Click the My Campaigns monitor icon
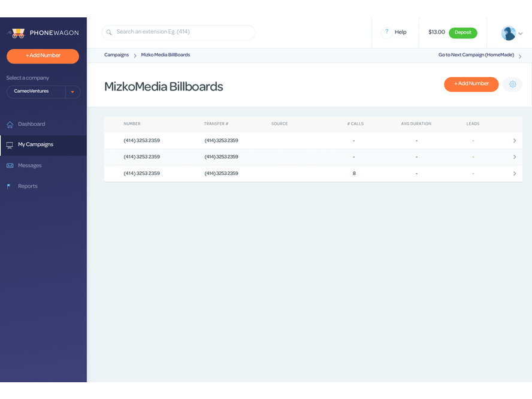The width and height of the screenshot is (532, 399). [x=10, y=145]
